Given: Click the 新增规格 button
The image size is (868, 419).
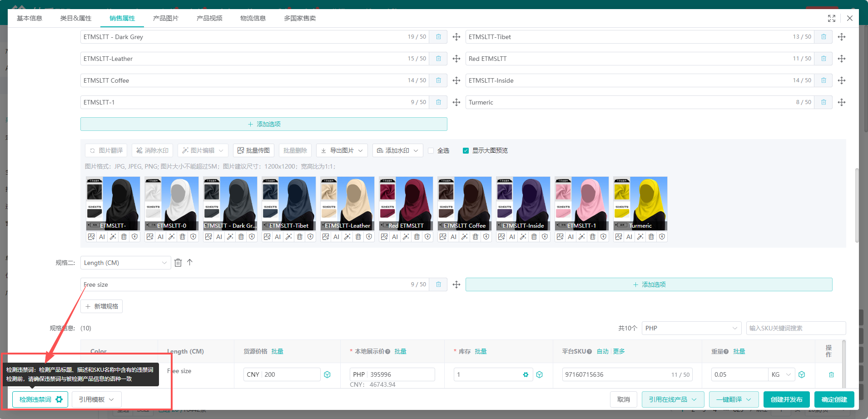Looking at the screenshot, I should point(101,306).
